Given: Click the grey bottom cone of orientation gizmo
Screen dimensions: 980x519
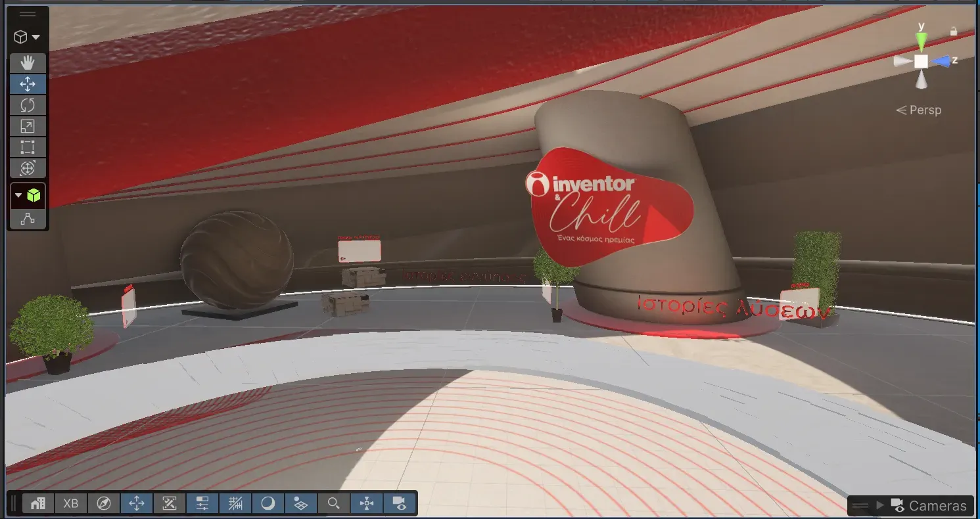Looking at the screenshot, I should (x=922, y=79).
